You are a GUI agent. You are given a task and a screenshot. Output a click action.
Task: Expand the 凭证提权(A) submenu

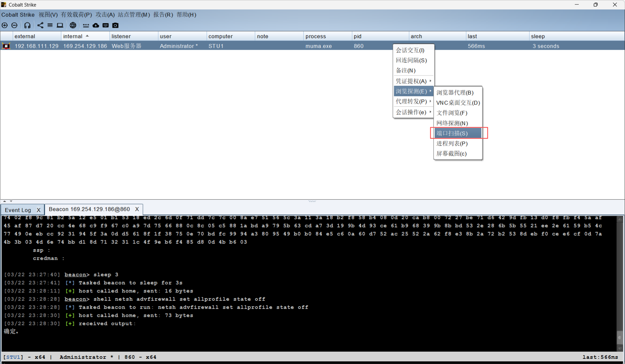coord(413,81)
